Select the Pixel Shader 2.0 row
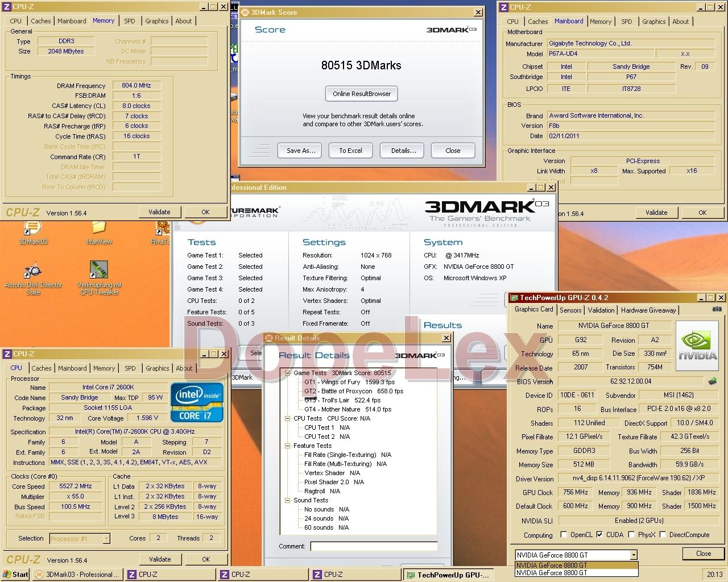 (334, 482)
